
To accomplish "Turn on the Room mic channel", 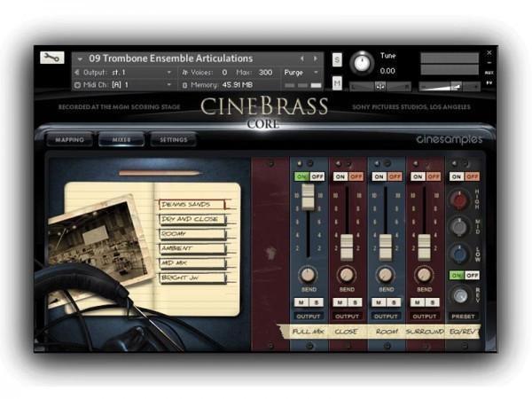I will 379,176.
